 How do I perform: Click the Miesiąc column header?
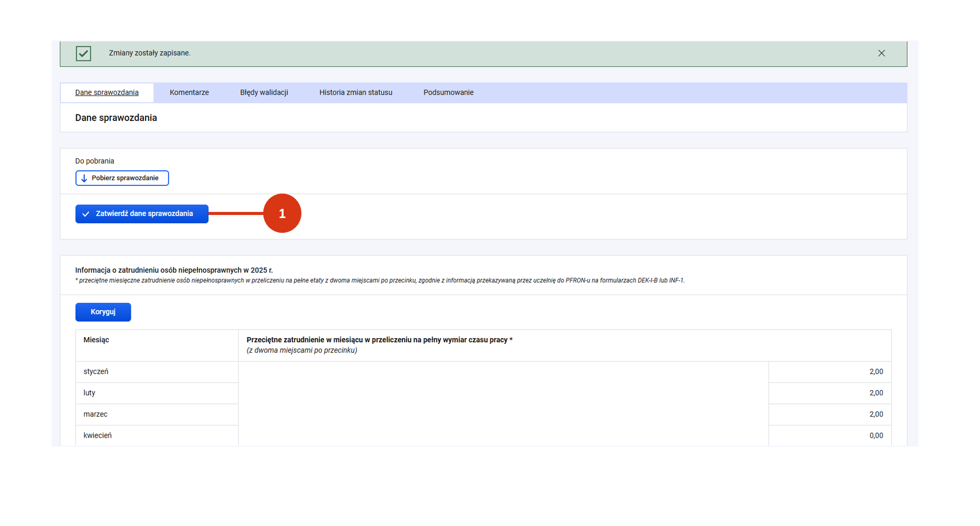tap(96, 340)
